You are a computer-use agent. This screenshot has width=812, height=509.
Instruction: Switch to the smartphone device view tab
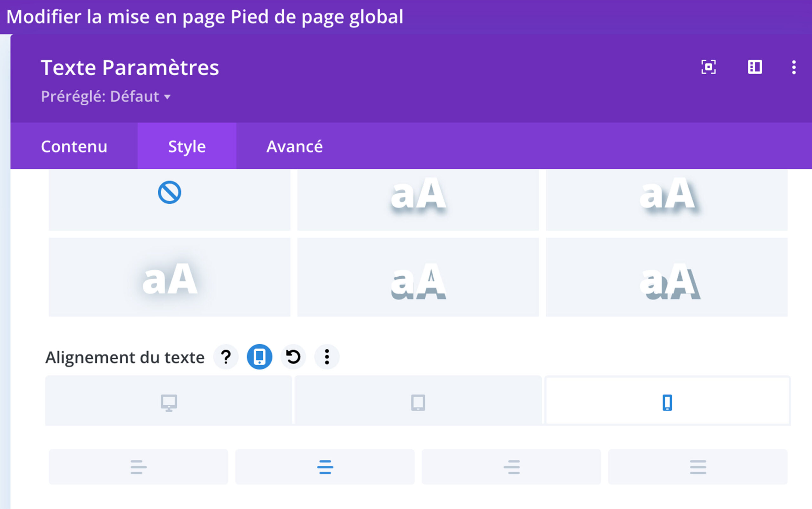click(667, 403)
